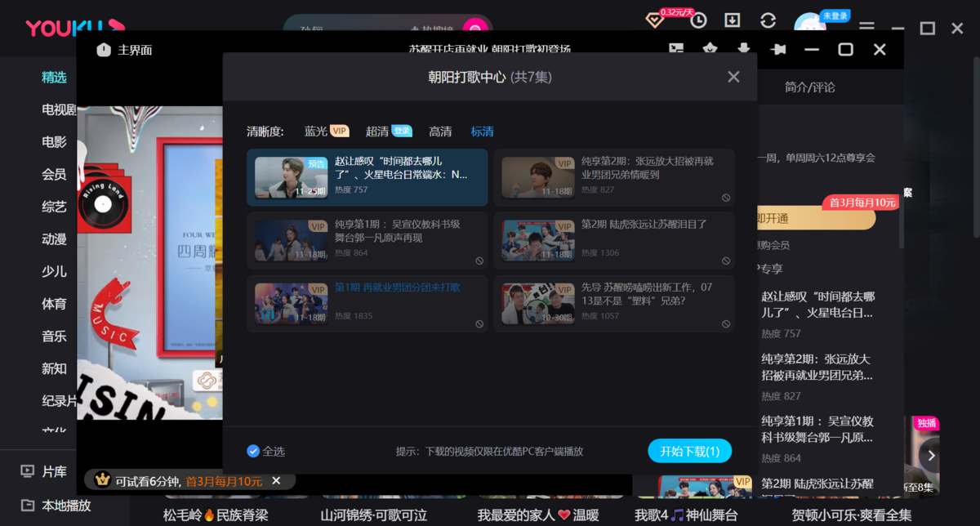Click the crown icon in trial banner
Image resolution: width=980 pixels, height=526 pixels.
(102, 480)
